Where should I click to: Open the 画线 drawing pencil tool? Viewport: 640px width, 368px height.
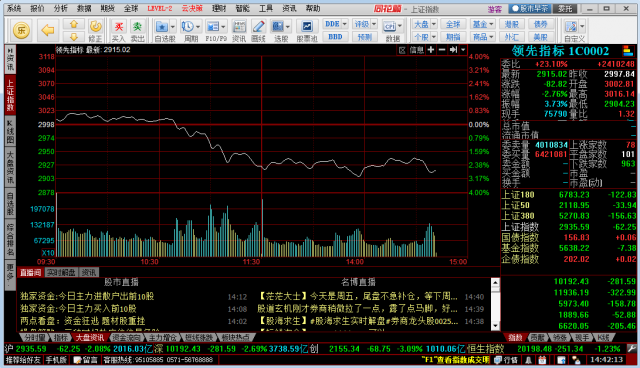(258, 31)
